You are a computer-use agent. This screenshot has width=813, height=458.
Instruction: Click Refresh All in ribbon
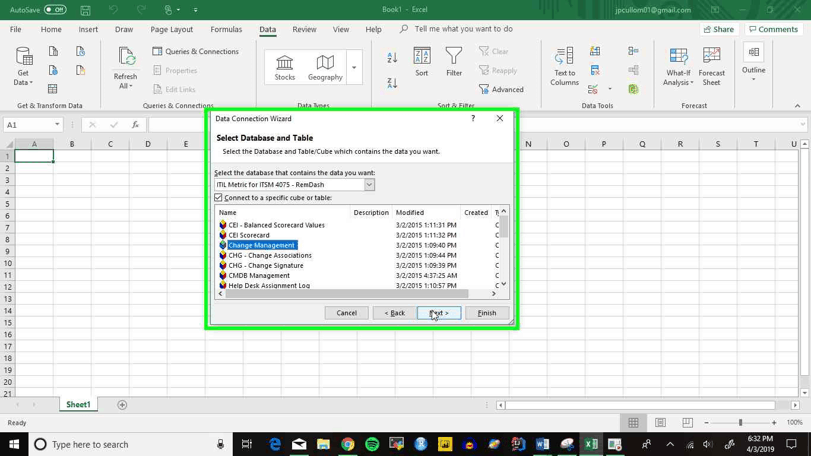point(125,68)
